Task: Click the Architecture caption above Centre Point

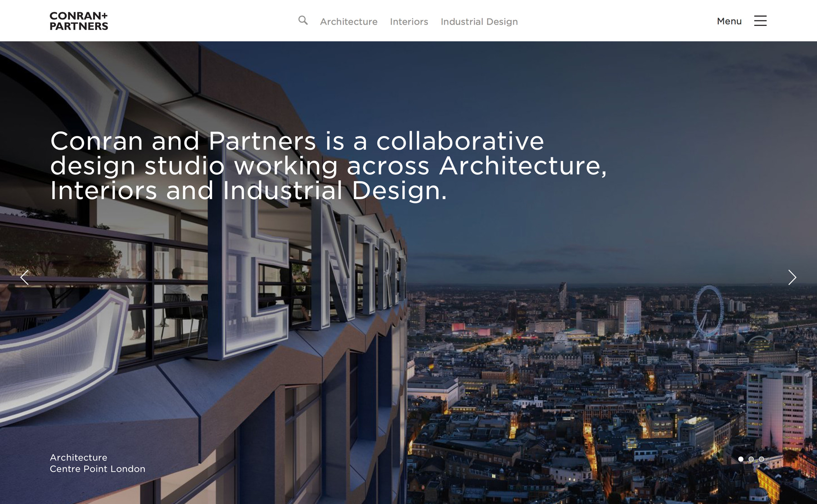Action: click(x=79, y=458)
